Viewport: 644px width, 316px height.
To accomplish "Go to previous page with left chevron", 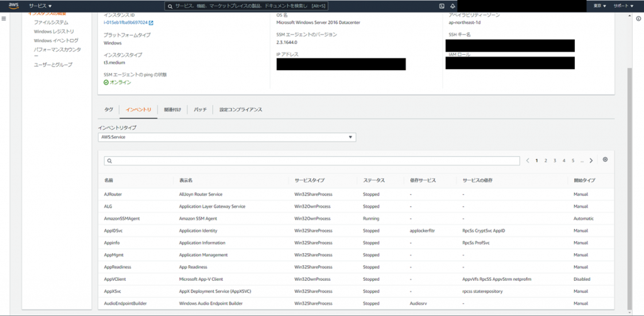I will click(x=528, y=161).
